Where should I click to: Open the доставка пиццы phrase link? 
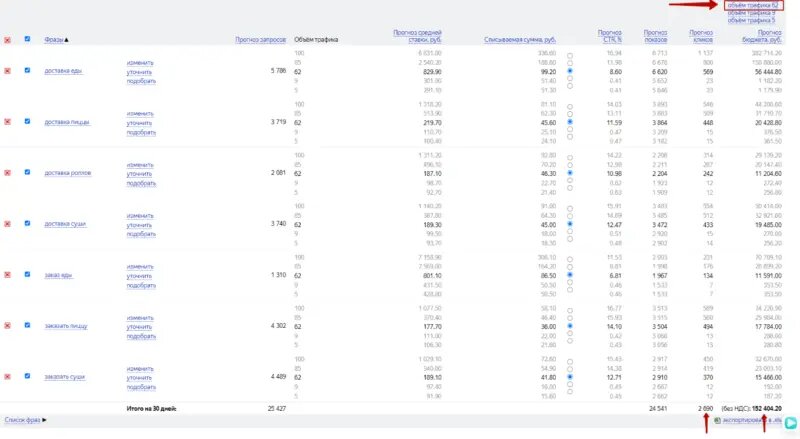pyautogui.click(x=67, y=122)
